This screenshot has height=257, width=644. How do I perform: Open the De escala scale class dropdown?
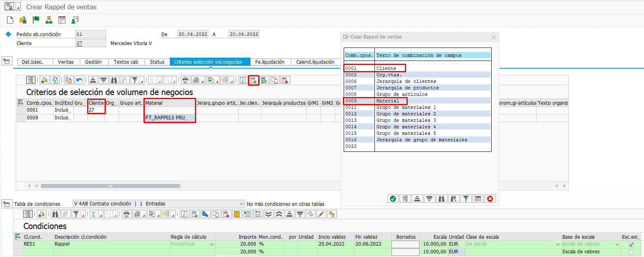click(558, 244)
